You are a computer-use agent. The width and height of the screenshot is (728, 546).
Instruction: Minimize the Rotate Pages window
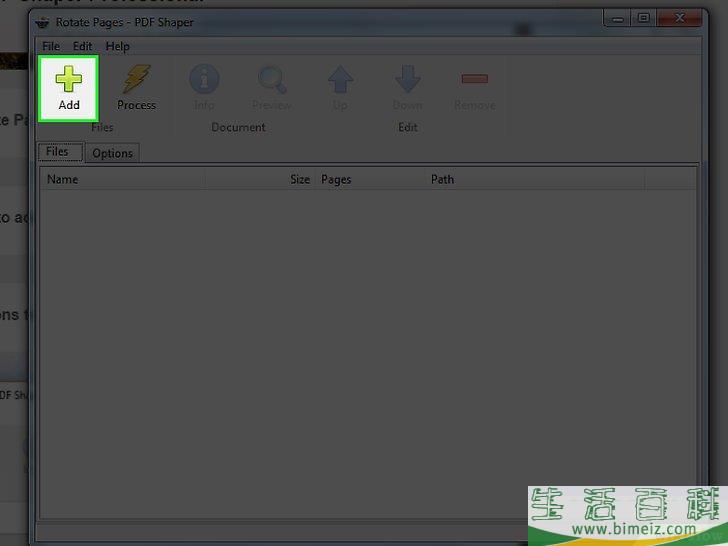click(617, 19)
